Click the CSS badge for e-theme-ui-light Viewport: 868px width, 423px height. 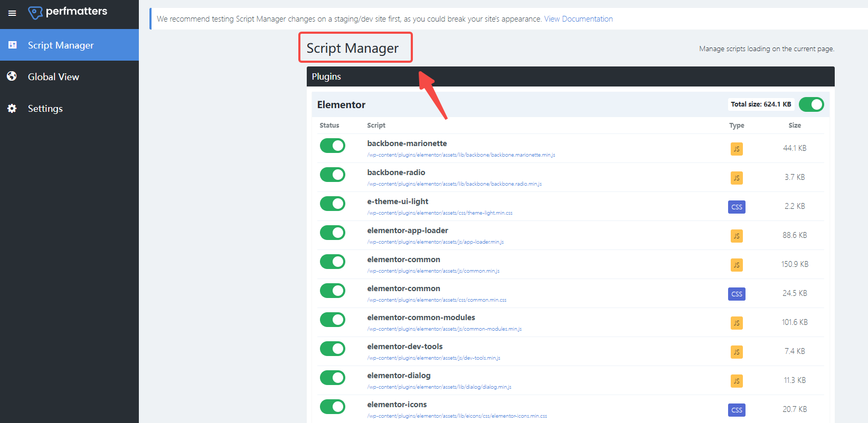[737, 207]
